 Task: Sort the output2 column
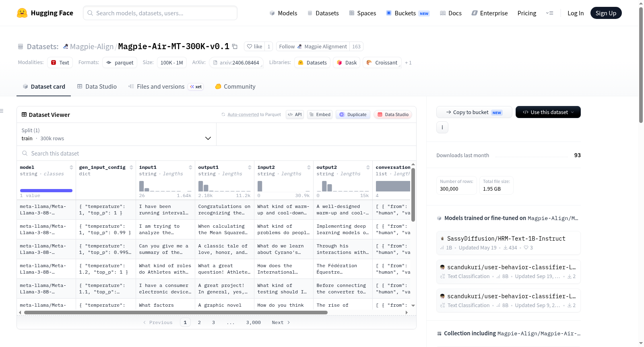pyautogui.click(x=368, y=167)
